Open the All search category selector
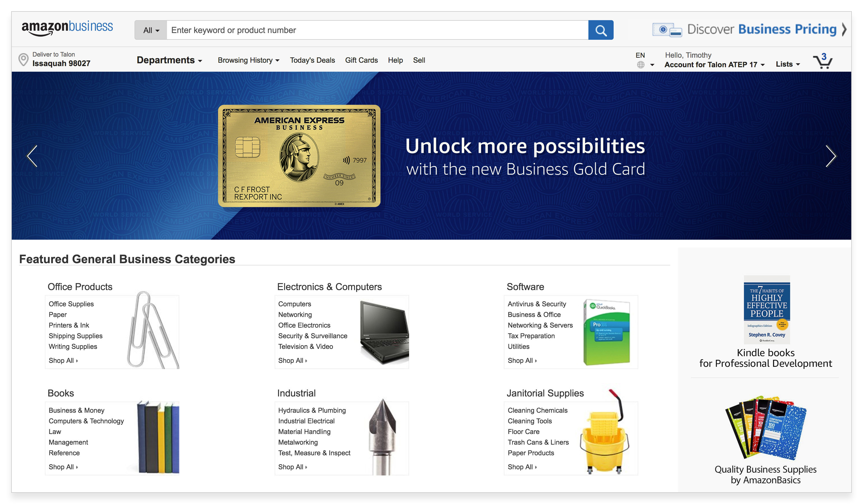Image resolution: width=863 pixels, height=504 pixels. tap(150, 30)
